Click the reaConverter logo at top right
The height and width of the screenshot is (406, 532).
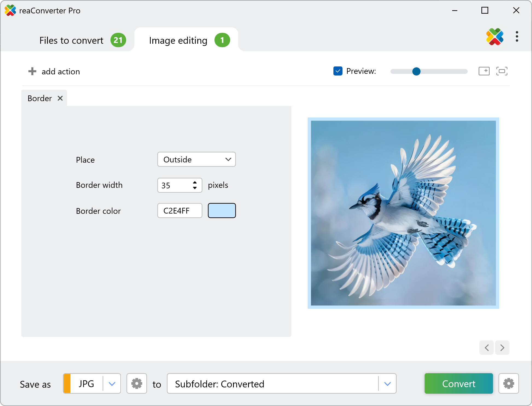495,37
